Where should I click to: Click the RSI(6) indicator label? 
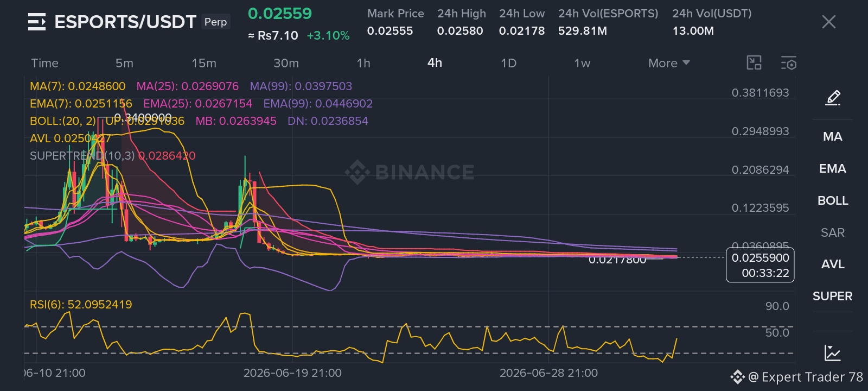81,305
